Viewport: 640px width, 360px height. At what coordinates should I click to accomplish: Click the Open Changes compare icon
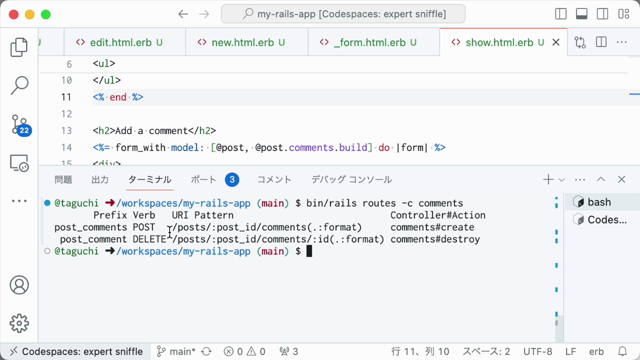tap(580, 42)
